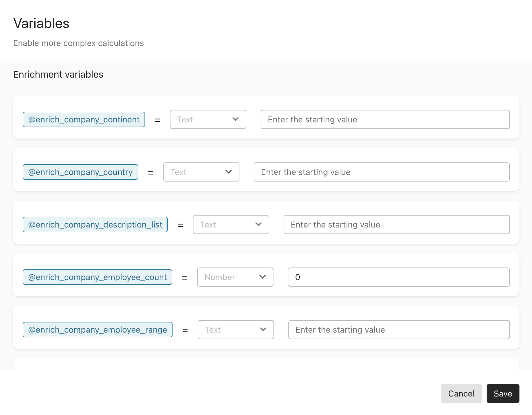Image resolution: width=532 pixels, height=415 pixels.
Task: Open type dropdown for enrich_company_continent
Action: point(208,119)
